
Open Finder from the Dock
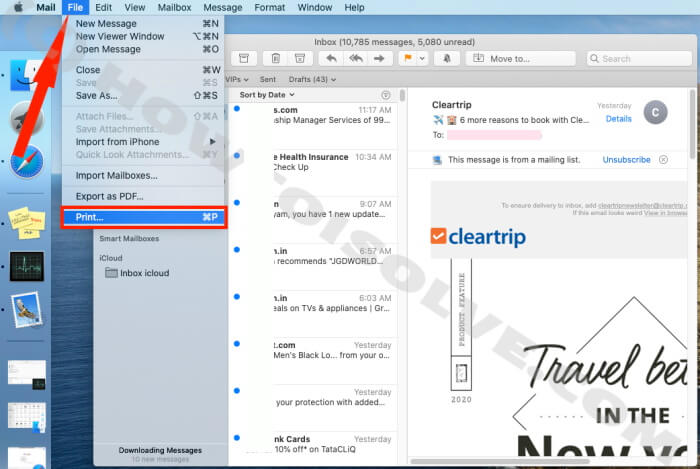tap(25, 75)
